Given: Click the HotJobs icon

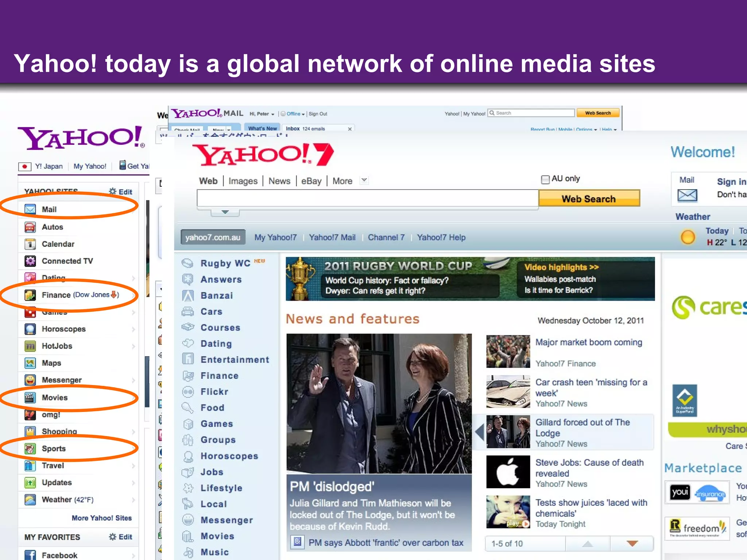Looking at the screenshot, I should click(x=30, y=346).
